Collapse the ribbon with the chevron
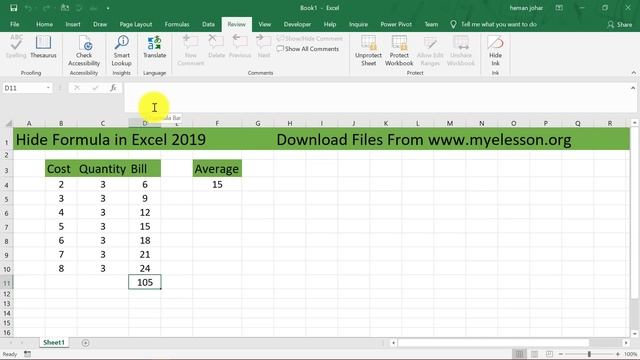This screenshot has height=360, width=640. click(633, 73)
